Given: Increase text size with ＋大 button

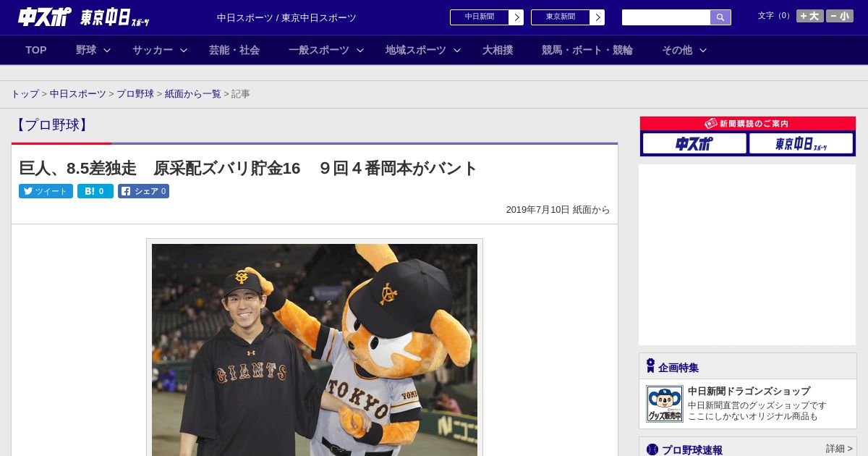Looking at the screenshot, I should coord(810,16).
